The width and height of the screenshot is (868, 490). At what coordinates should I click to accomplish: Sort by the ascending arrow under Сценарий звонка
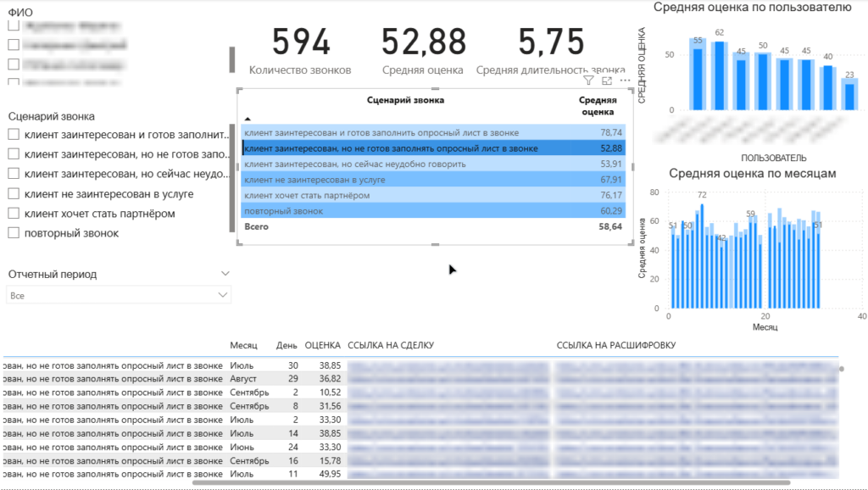click(x=248, y=119)
